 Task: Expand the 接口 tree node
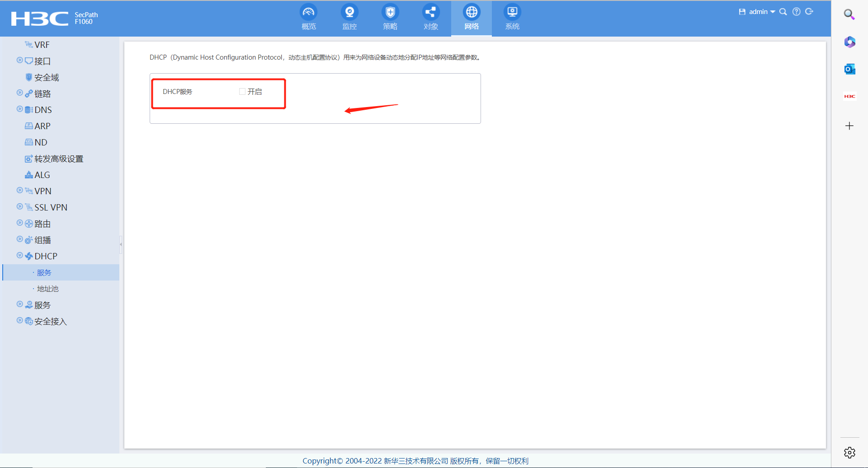pos(19,60)
